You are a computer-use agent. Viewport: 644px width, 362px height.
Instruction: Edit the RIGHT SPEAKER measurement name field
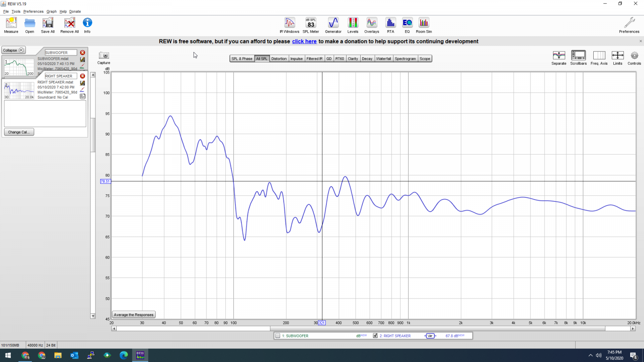tap(61, 76)
